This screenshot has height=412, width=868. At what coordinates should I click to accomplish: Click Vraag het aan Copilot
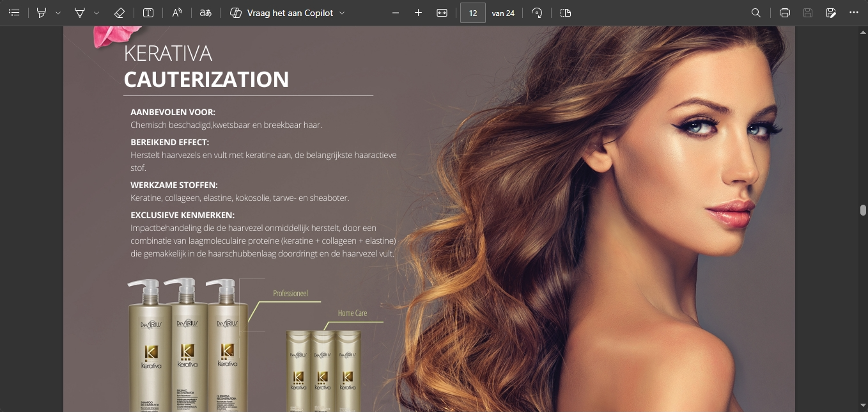pos(282,13)
